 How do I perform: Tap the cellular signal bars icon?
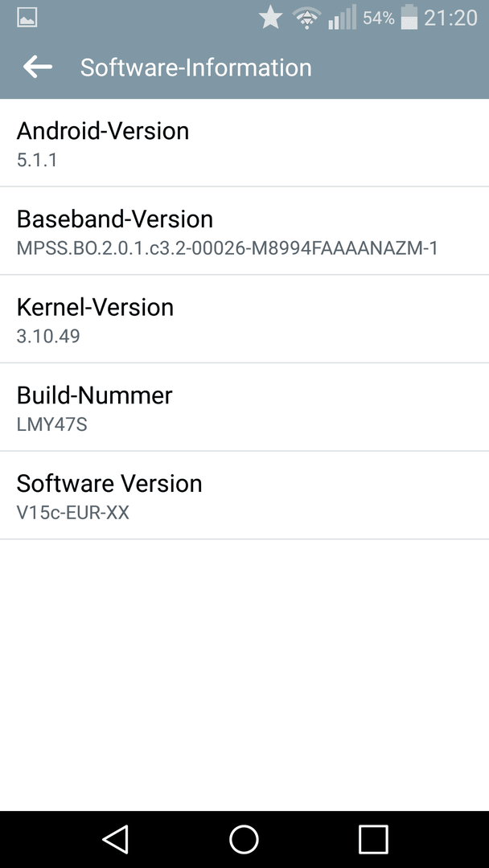[x=342, y=18]
